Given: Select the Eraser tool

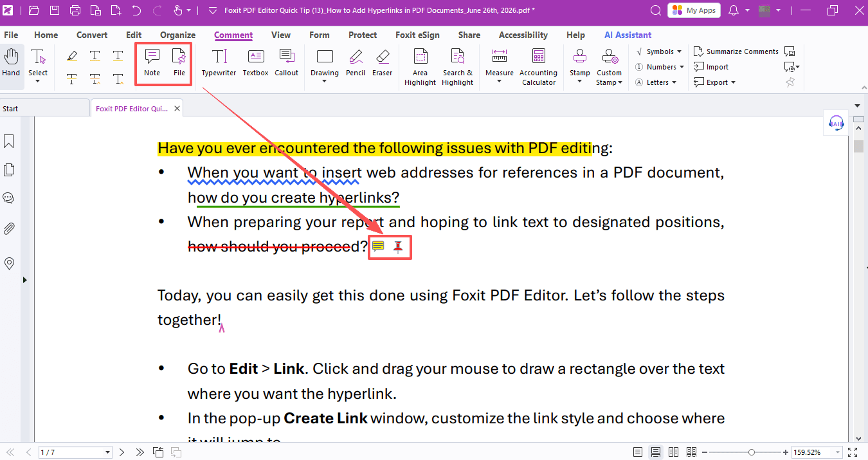Looking at the screenshot, I should [383, 63].
